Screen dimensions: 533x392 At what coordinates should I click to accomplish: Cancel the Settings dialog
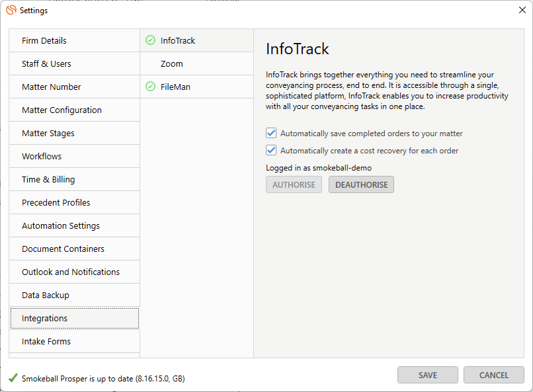point(493,375)
